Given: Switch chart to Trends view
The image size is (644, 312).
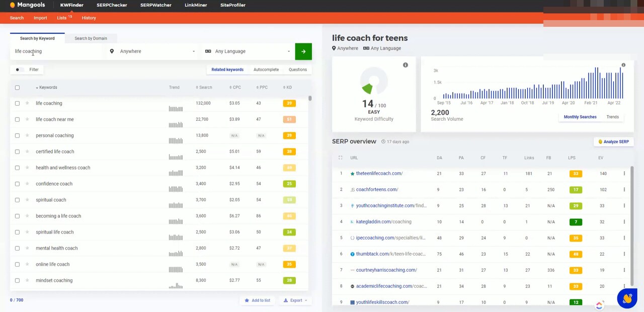Looking at the screenshot, I should click(612, 117).
